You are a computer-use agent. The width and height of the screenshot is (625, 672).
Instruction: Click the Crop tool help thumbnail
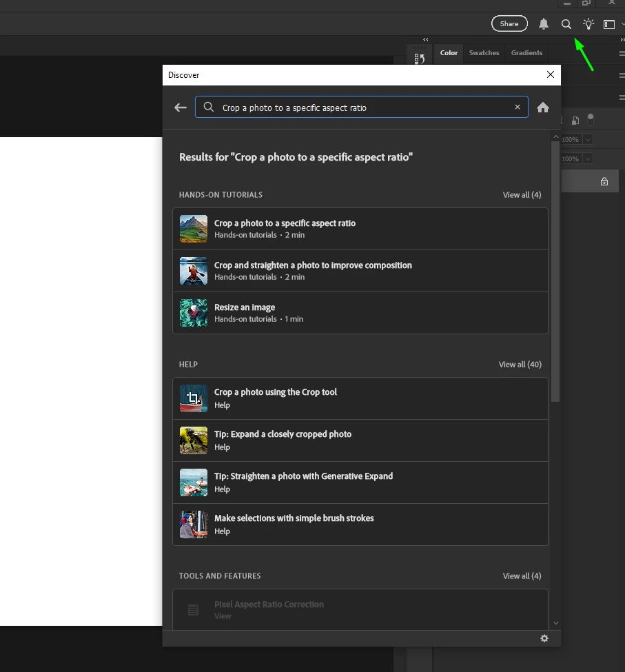click(194, 398)
